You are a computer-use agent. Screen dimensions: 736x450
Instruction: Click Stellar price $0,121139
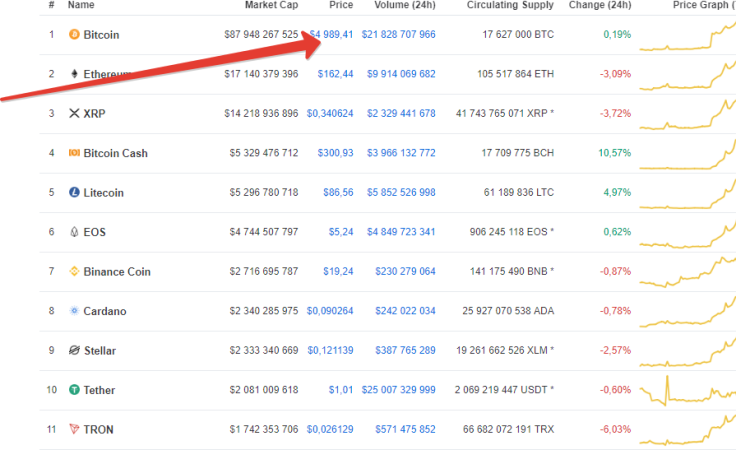point(330,350)
